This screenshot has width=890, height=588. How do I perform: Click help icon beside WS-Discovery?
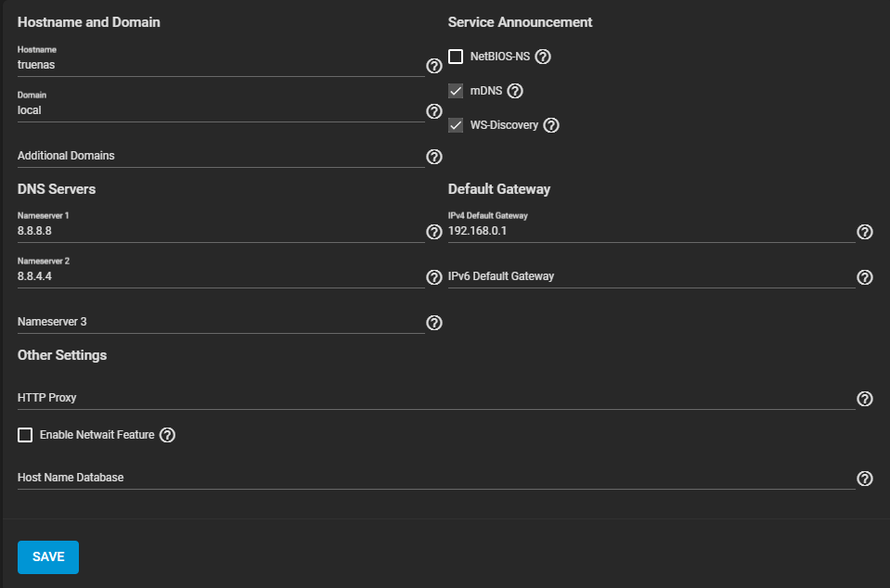point(551,125)
